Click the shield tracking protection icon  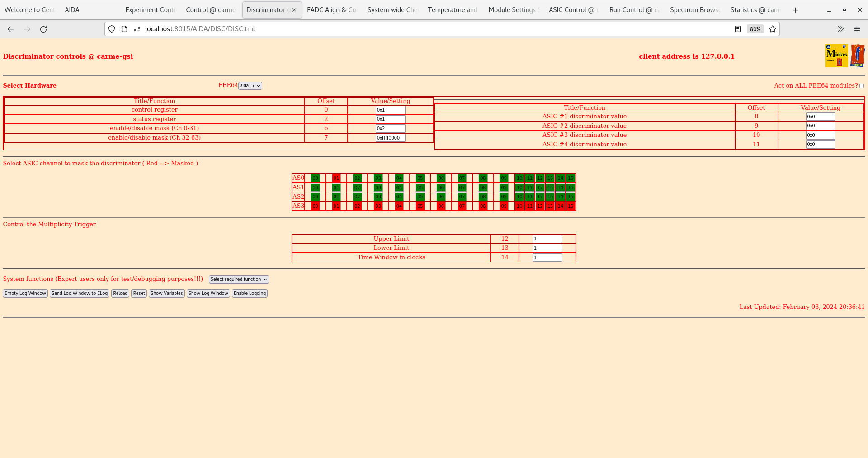coord(112,29)
